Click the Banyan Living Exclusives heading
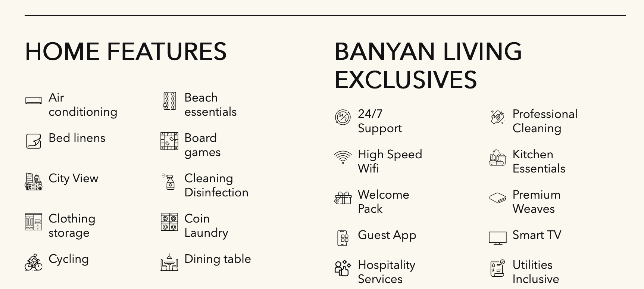The height and width of the screenshot is (289, 644). [428, 65]
